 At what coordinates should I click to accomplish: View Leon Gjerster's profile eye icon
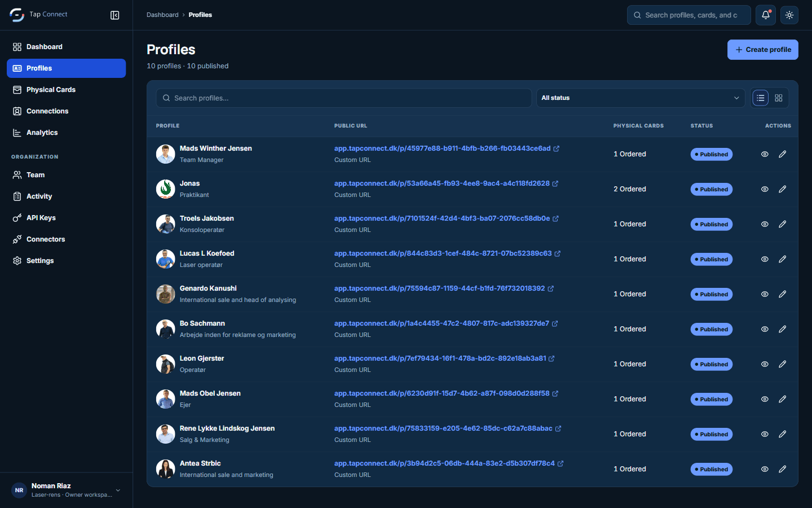point(765,364)
